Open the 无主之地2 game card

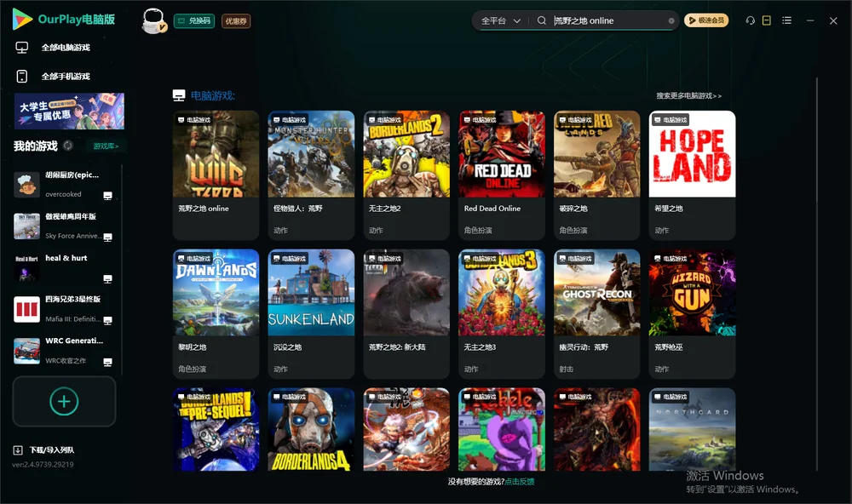click(406, 175)
